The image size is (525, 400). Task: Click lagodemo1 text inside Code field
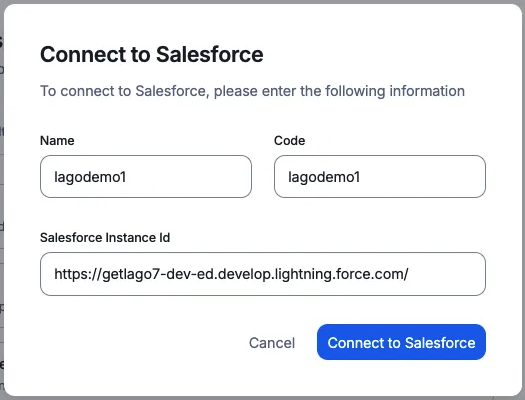[324, 177]
